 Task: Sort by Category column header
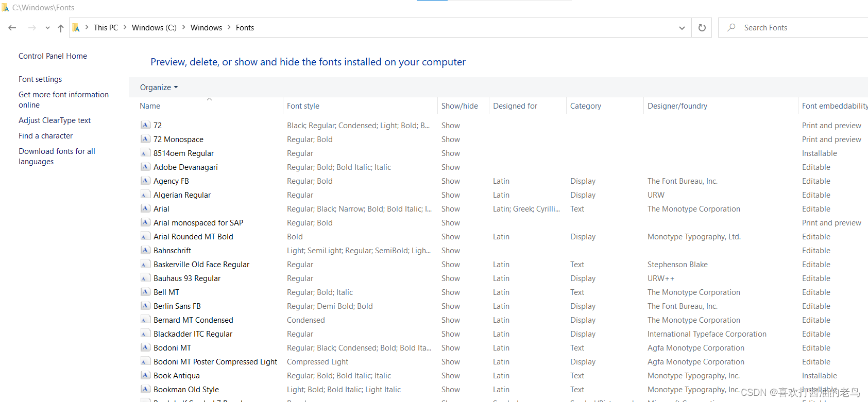[x=586, y=106]
